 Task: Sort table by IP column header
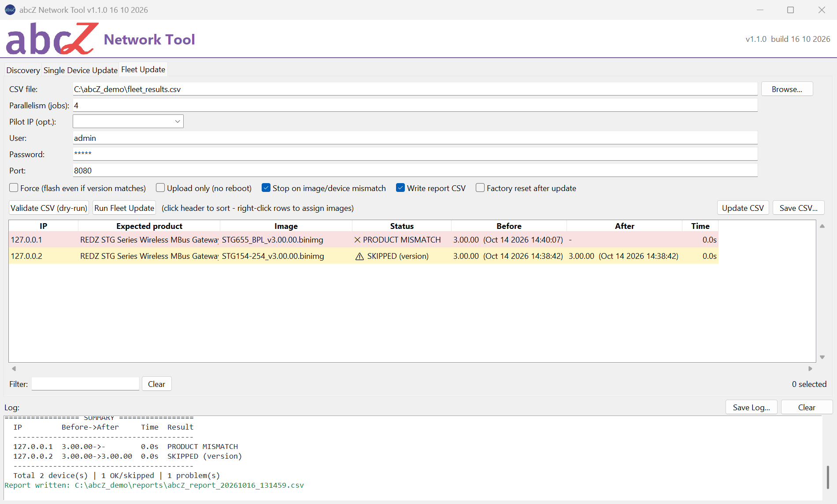(x=43, y=226)
